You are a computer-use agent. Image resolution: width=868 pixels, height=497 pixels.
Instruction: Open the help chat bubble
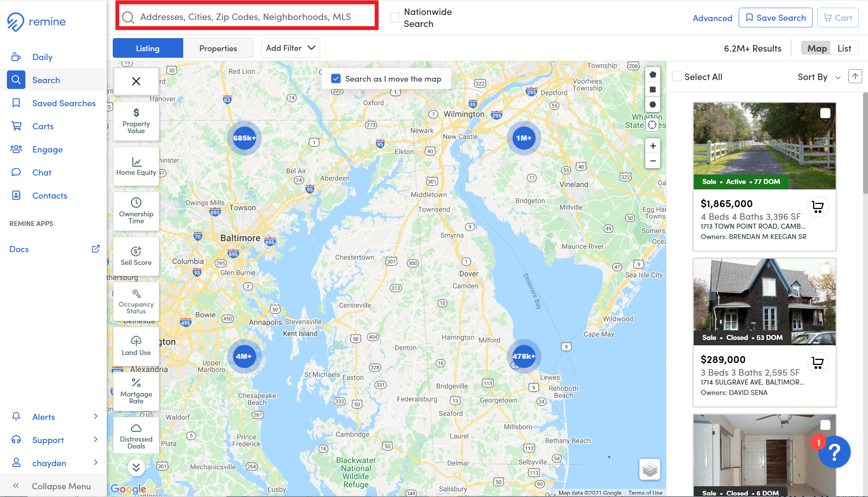click(834, 452)
